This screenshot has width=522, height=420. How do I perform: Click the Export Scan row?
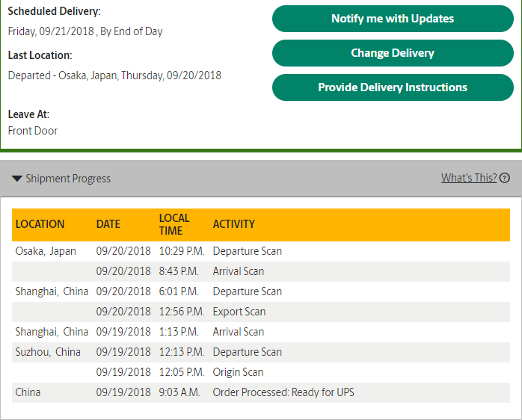[x=261, y=312]
